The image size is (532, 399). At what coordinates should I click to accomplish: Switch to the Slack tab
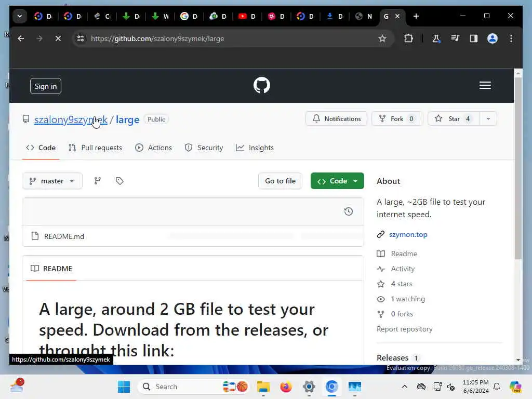click(x=276, y=16)
